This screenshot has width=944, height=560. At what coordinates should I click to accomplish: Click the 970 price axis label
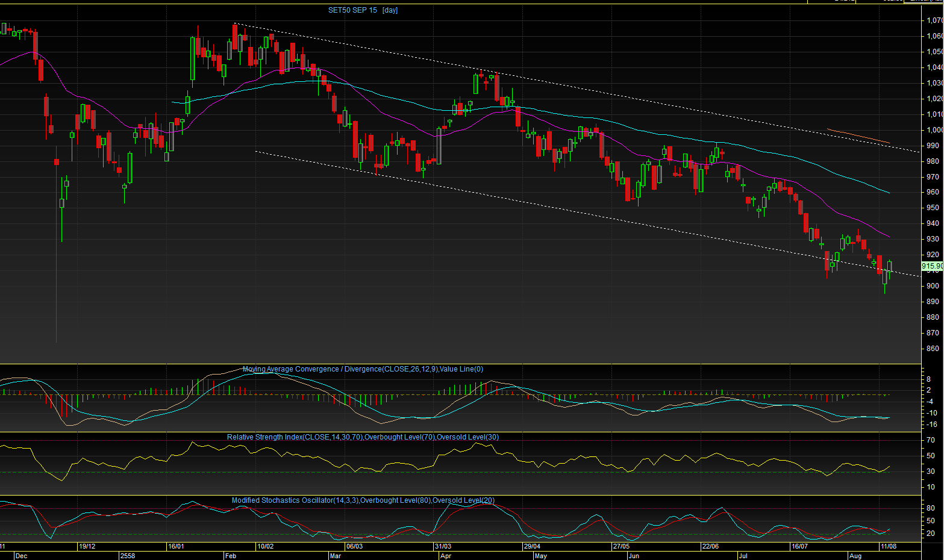933,177
